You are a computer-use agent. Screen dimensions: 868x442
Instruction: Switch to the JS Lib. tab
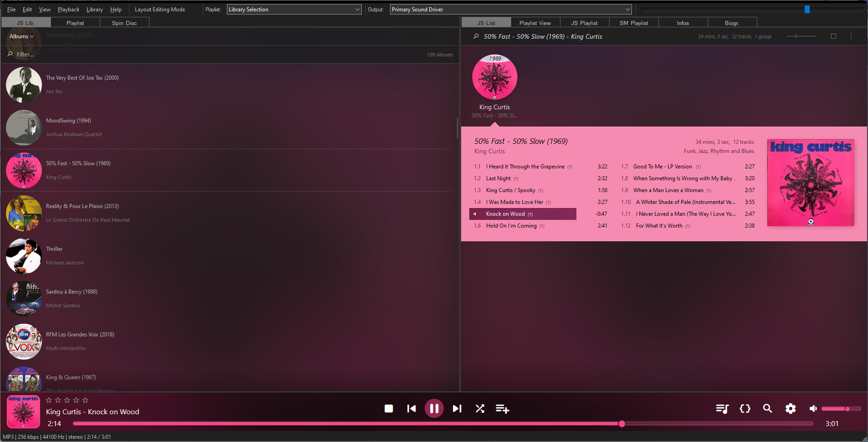[x=26, y=23]
